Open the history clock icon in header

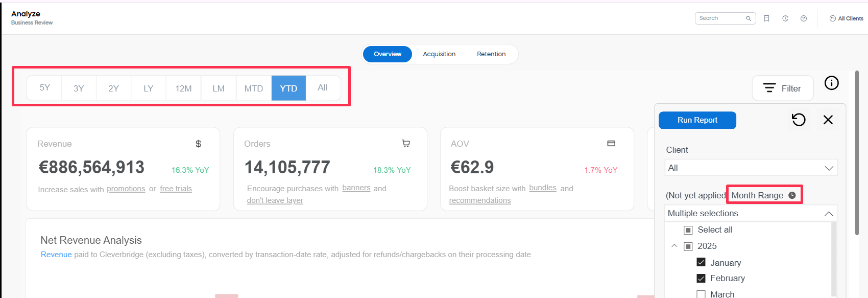pos(785,18)
